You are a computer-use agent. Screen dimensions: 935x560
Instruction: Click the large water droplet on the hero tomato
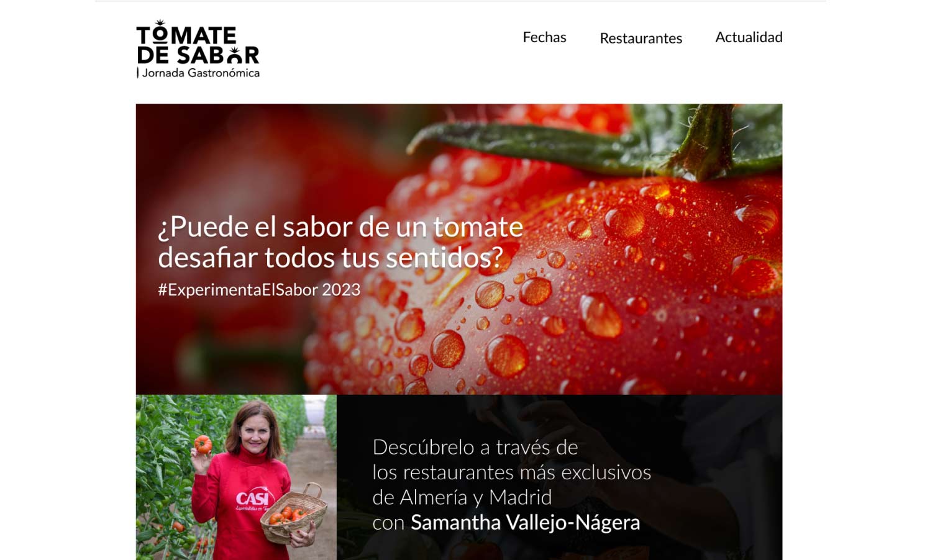(447, 349)
